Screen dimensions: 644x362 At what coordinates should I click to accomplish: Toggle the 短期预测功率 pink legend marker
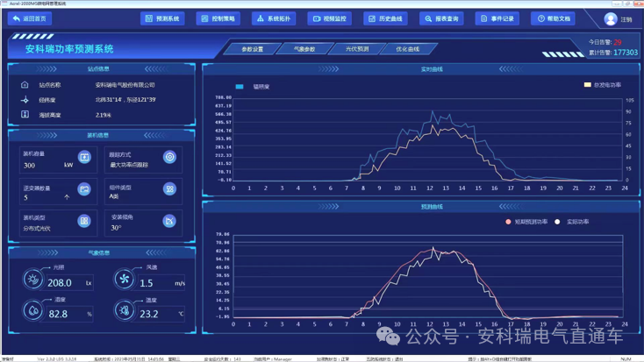tap(508, 222)
